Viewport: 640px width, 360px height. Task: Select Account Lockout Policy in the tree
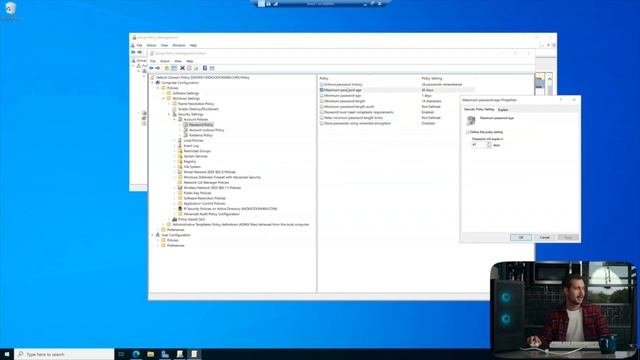(x=207, y=130)
